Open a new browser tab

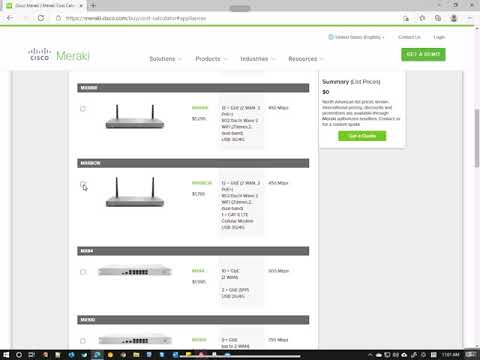point(93,5)
